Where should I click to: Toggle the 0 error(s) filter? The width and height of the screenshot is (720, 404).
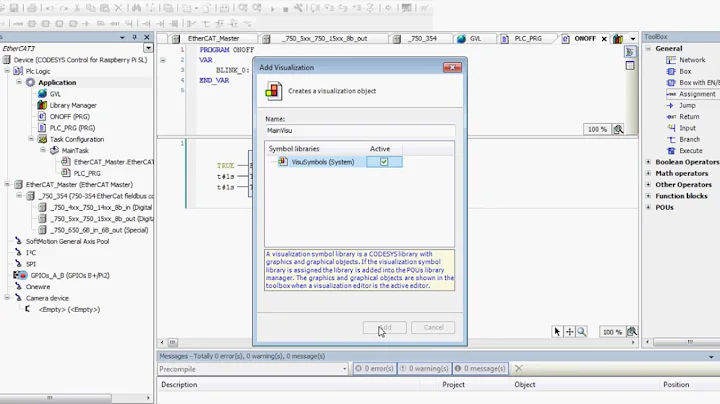[375, 368]
